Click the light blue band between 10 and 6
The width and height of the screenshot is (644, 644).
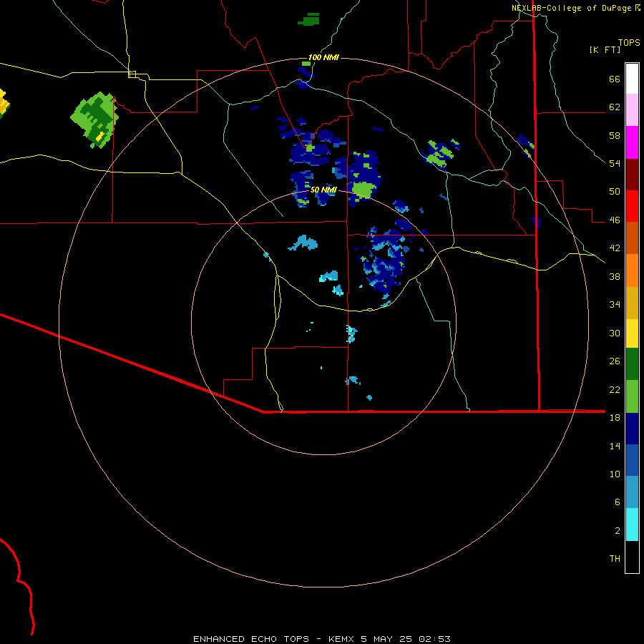click(632, 492)
